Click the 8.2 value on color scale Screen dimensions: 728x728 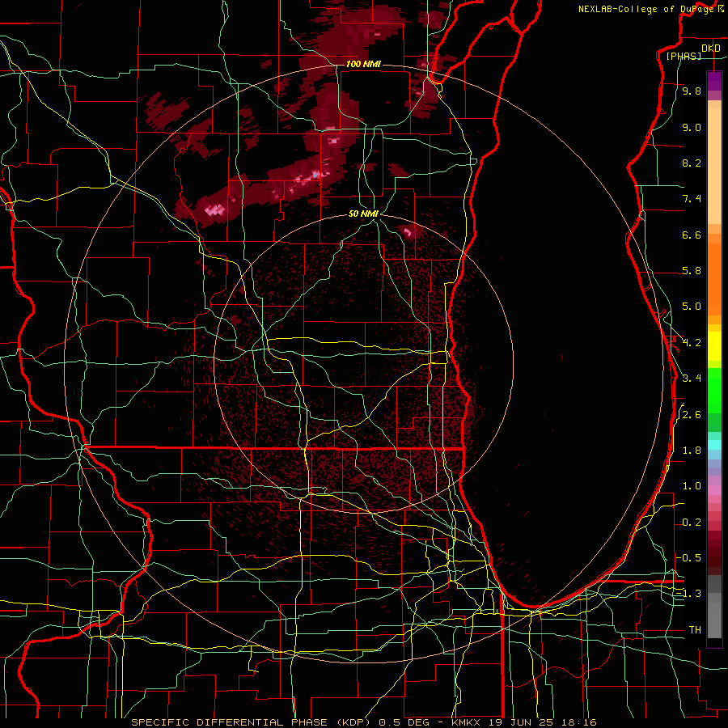[x=692, y=163]
